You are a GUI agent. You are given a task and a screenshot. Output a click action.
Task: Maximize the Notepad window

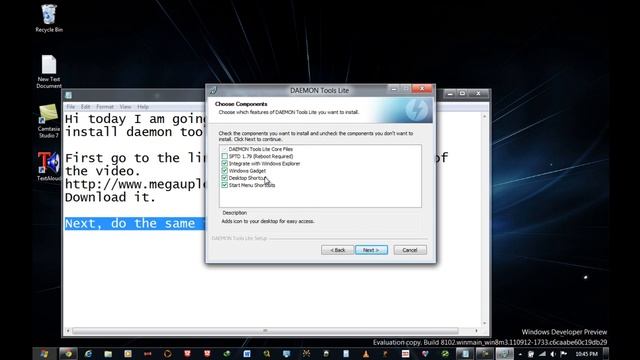(x=462, y=93)
